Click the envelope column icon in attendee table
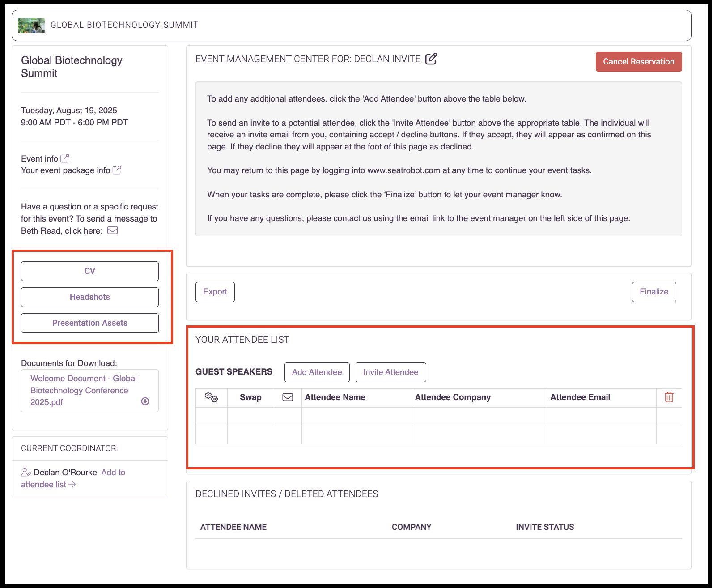 (x=288, y=397)
